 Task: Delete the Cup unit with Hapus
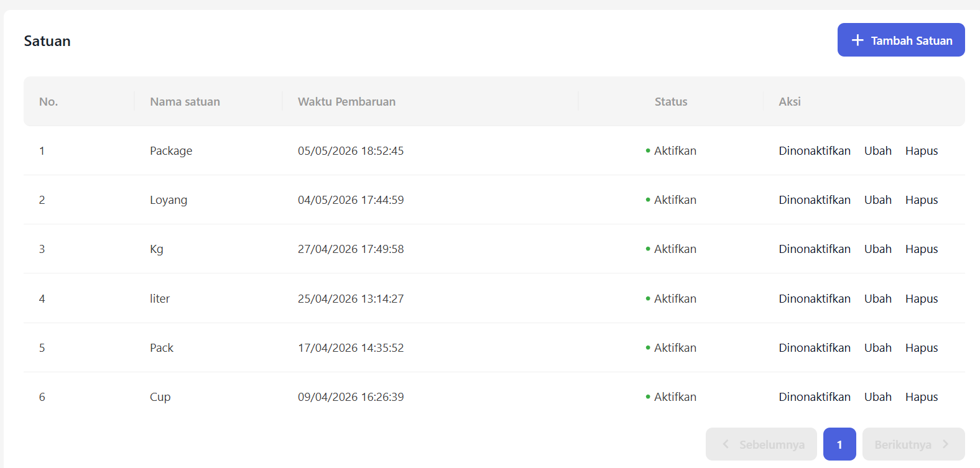(x=922, y=397)
